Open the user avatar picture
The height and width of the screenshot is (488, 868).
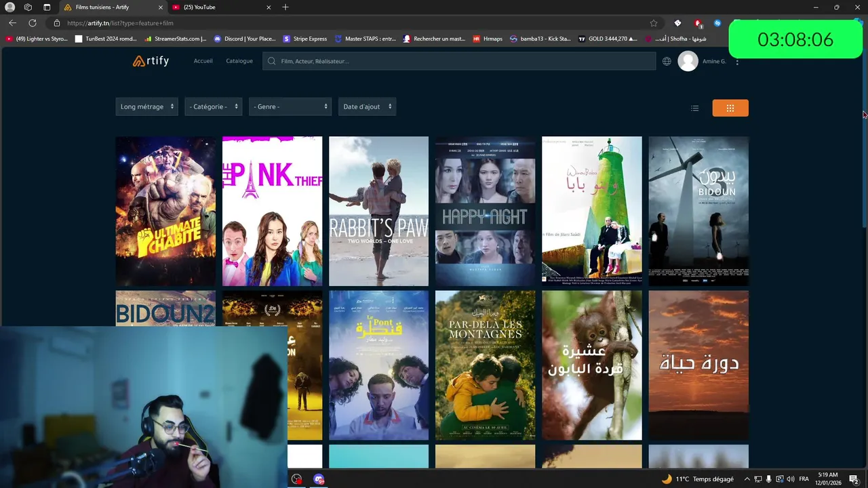click(688, 61)
